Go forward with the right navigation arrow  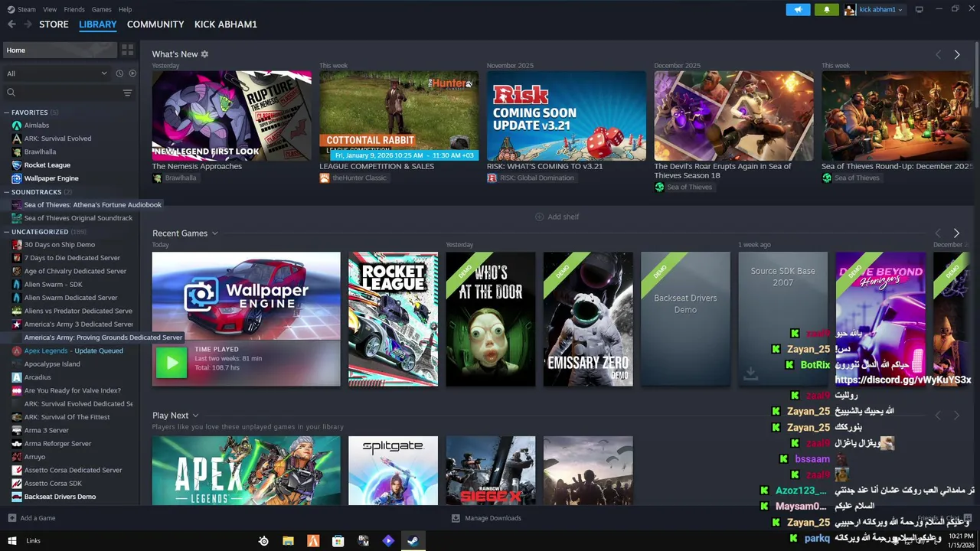pos(28,24)
